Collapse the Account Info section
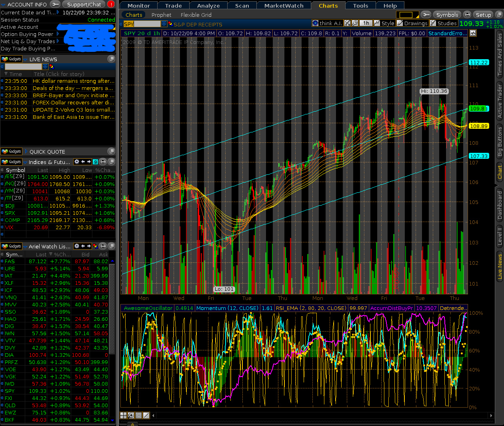Viewport: 504px width, 426px height. (x=4, y=4)
